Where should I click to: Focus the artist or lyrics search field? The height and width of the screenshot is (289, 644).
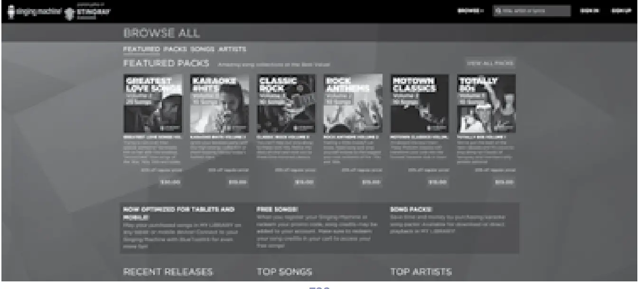coord(532,10)
